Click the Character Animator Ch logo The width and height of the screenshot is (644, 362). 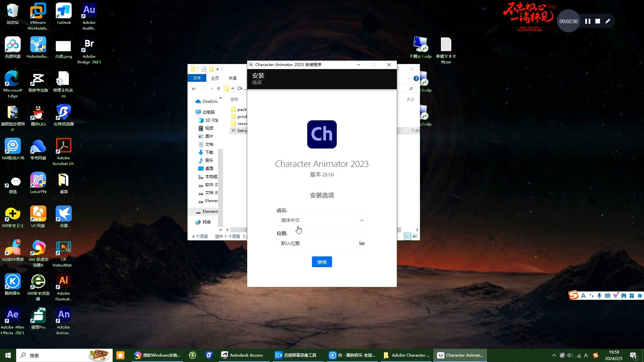322,134
